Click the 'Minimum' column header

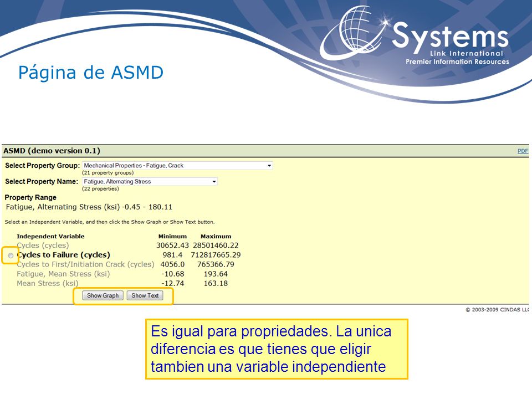point(172,237)
